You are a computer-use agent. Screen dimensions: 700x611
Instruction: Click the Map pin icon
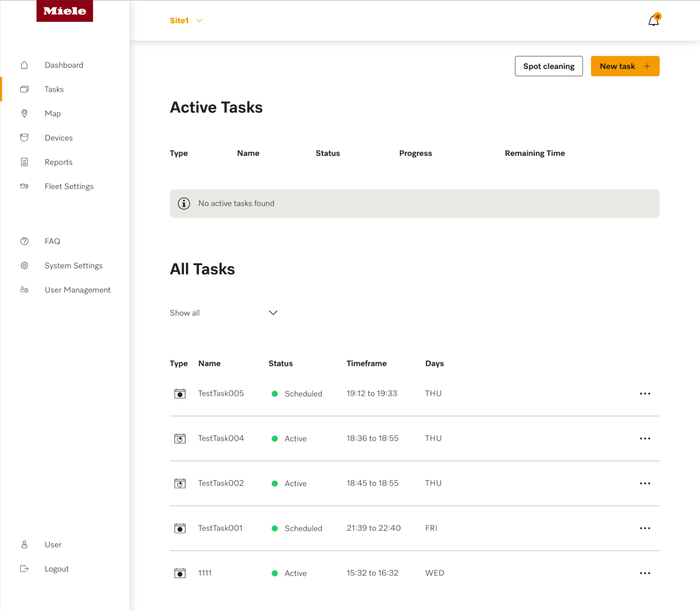[24, 113]
